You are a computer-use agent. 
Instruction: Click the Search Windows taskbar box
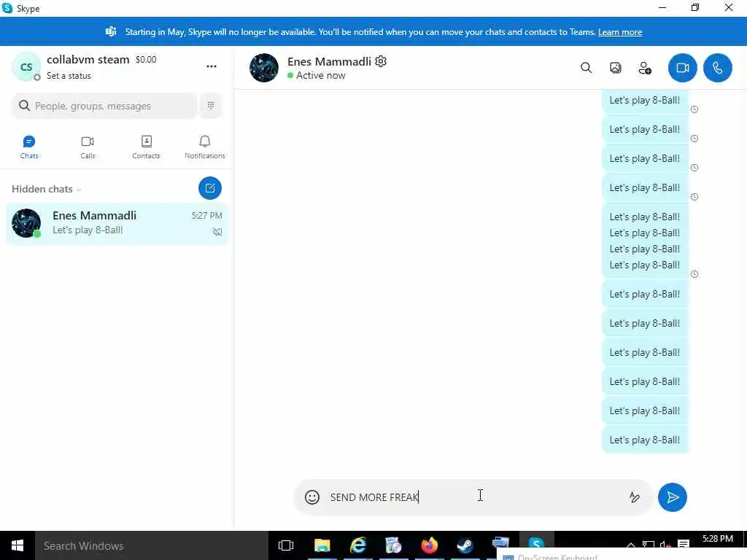tap(152, 545)
